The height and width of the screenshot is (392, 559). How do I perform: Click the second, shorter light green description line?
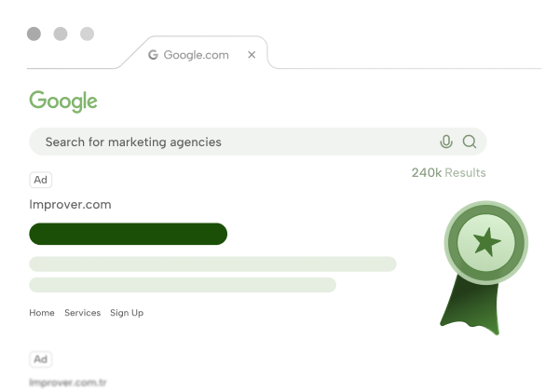pyautogui.click(x=183, y=284)
